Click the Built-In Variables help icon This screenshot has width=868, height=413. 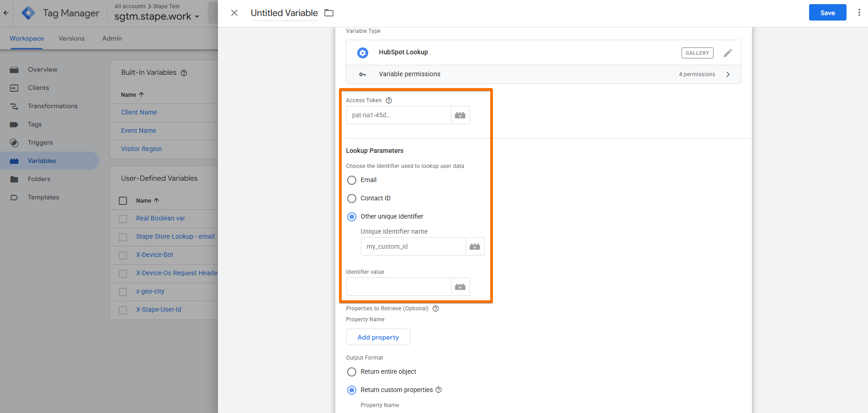tap(184, 73)
